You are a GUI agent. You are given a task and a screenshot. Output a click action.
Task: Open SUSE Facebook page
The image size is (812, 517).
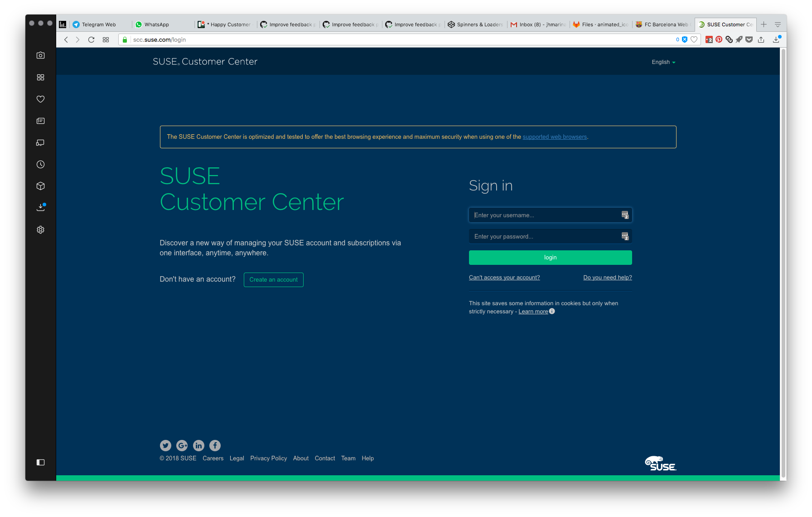pyautogui.click(x=215, y=445)
